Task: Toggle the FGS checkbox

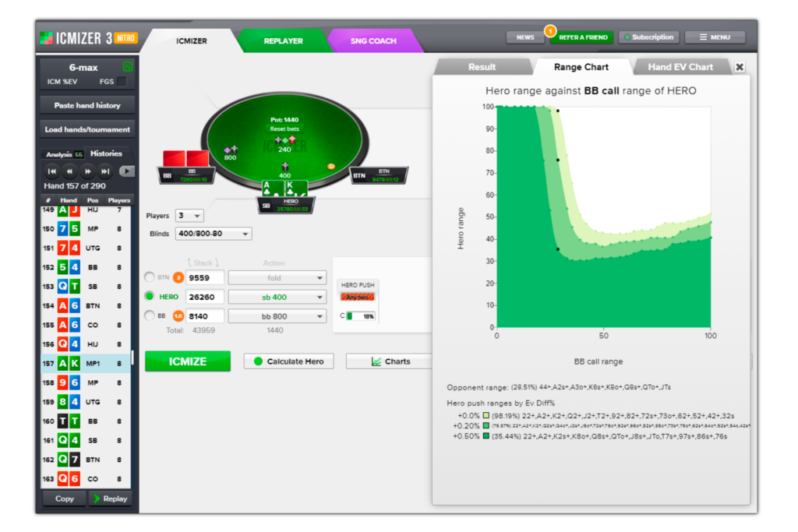Action: tap(122, 81)
